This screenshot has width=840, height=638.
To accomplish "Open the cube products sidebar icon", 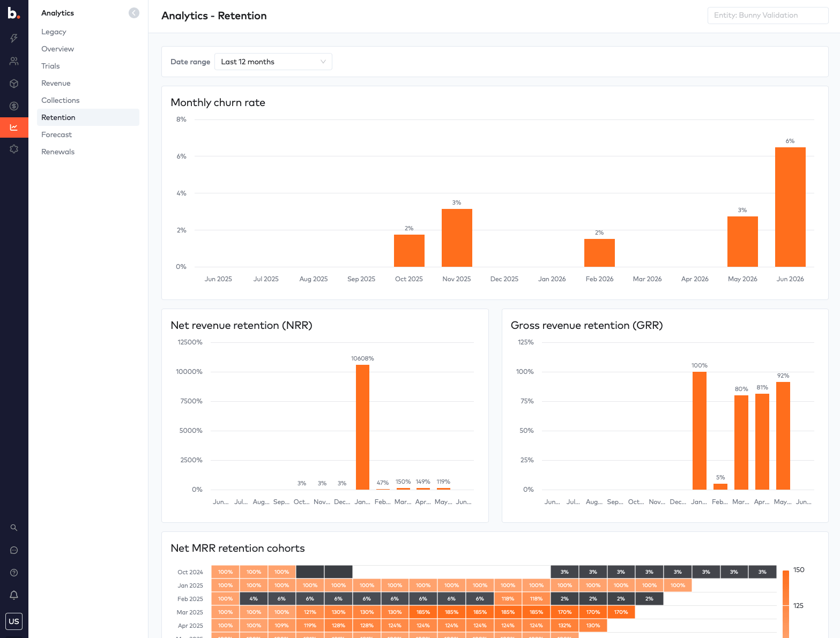I will [x=14, y=84].
